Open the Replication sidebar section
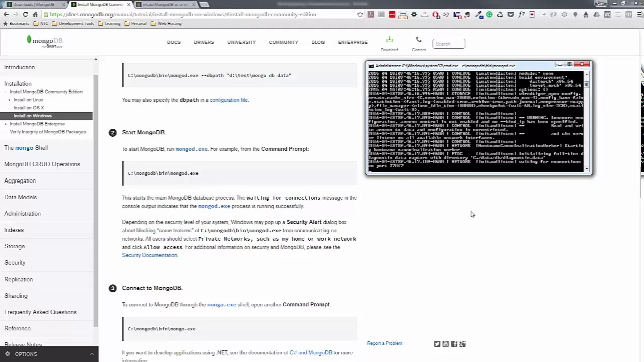 point(19,279)
